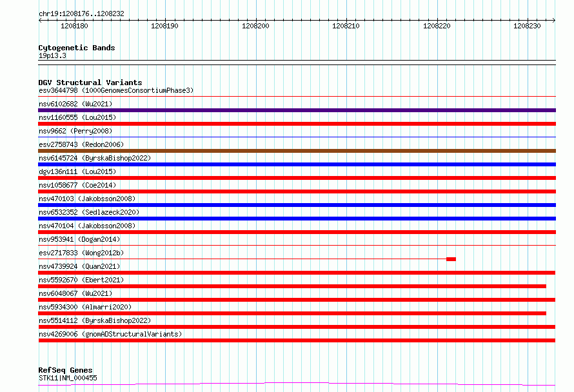Viewport: 574px width, 392px height.
Task: Click the esv3644798 (1000GenomesConsortiumPhase3) variant label
Action: click(x=116, y=90)
